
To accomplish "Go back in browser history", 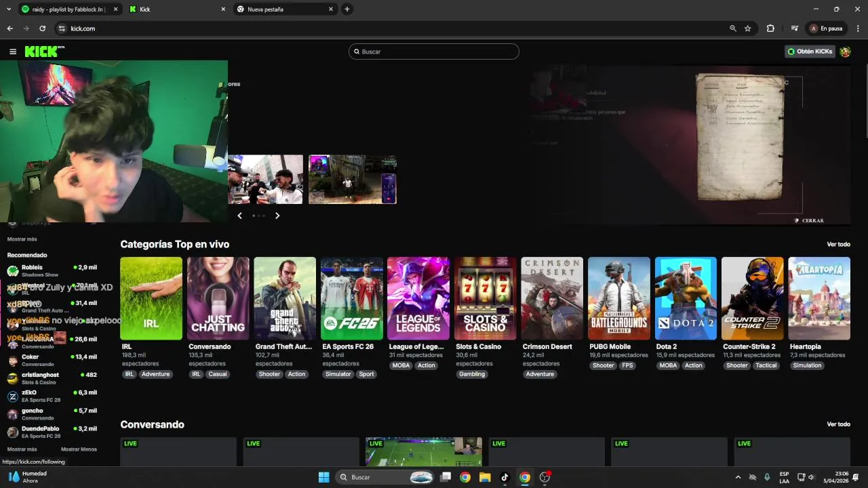I will pyautogui.click(x=10, y=28).
